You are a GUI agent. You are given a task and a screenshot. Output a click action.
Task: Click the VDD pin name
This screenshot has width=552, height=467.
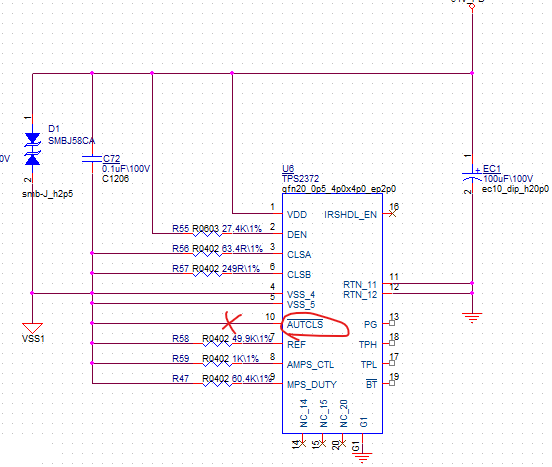[297, 215]
